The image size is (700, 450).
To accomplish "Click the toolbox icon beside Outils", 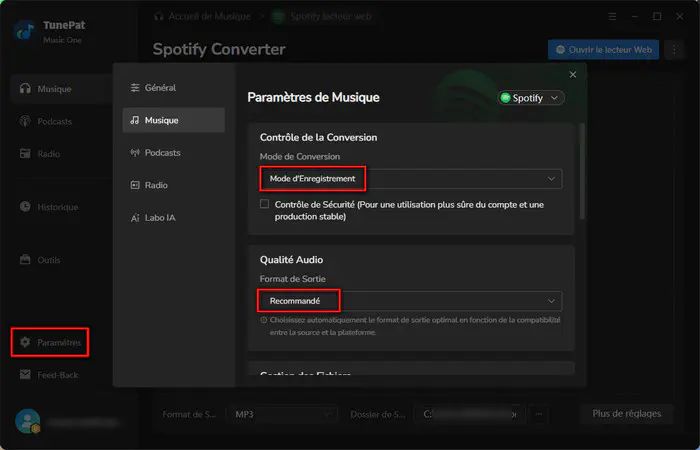I will click(25, 259).
